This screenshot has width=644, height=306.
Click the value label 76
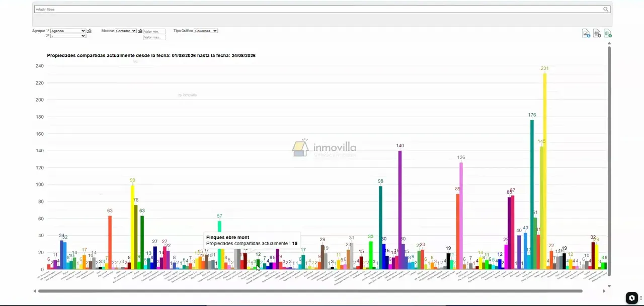coord(136,200)
